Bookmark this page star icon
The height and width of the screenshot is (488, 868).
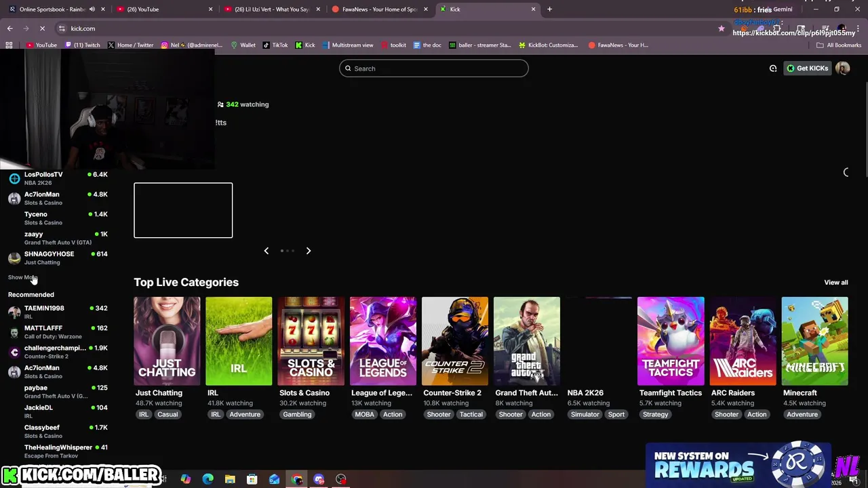coord(721,28)
